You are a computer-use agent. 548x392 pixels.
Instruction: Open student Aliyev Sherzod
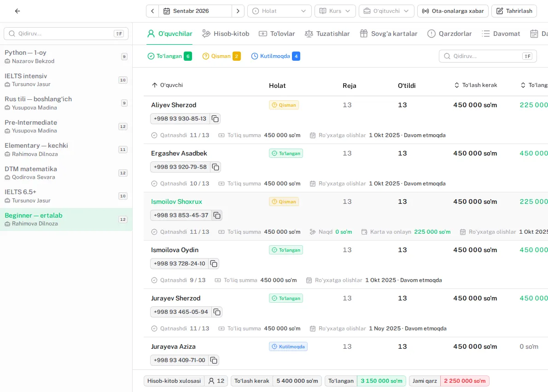pyautogui.click(x=174, y=105)
